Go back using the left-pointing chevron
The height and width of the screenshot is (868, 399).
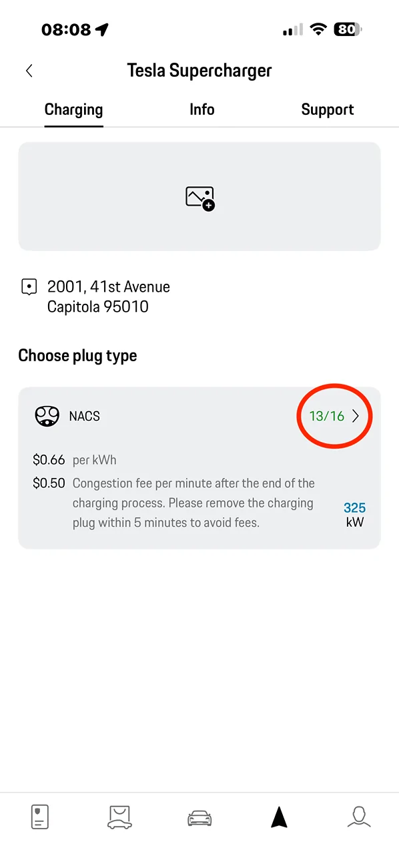pyautogui.click(x=29, y=70)
